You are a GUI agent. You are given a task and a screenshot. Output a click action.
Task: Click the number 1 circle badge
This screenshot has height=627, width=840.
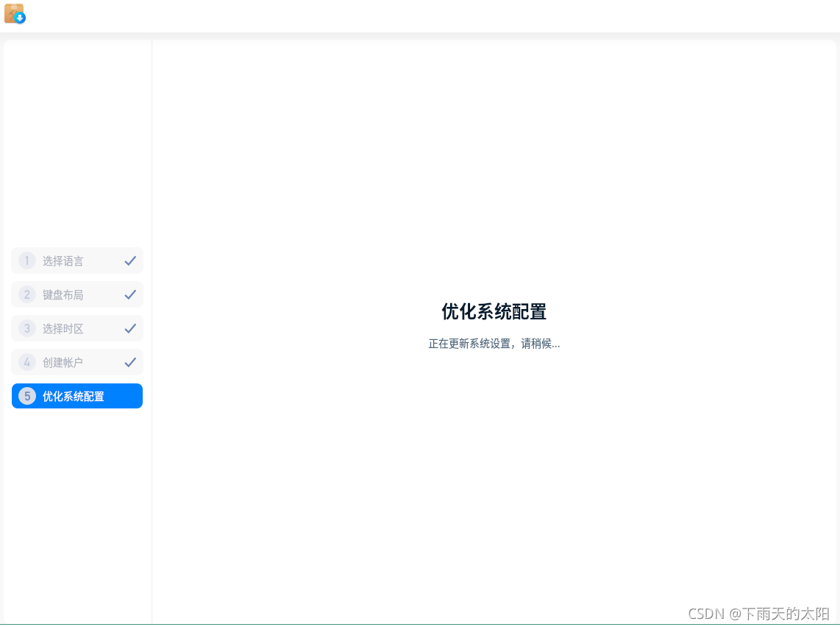tap(26, 261)
